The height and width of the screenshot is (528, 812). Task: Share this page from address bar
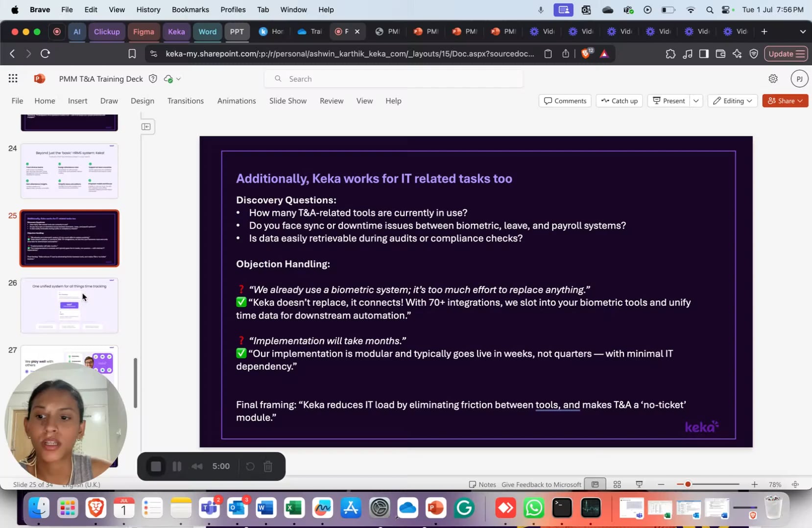click(x=566, y=53)
